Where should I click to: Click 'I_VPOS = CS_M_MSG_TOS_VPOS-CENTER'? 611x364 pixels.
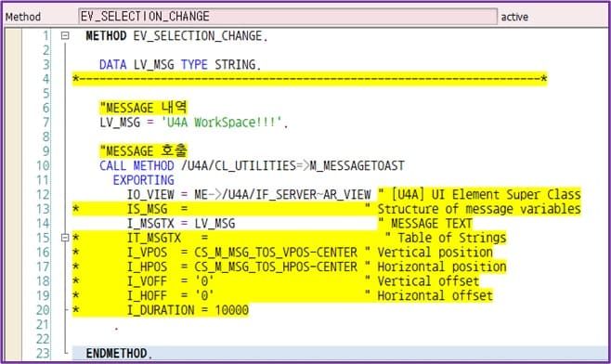pos(242,253)
